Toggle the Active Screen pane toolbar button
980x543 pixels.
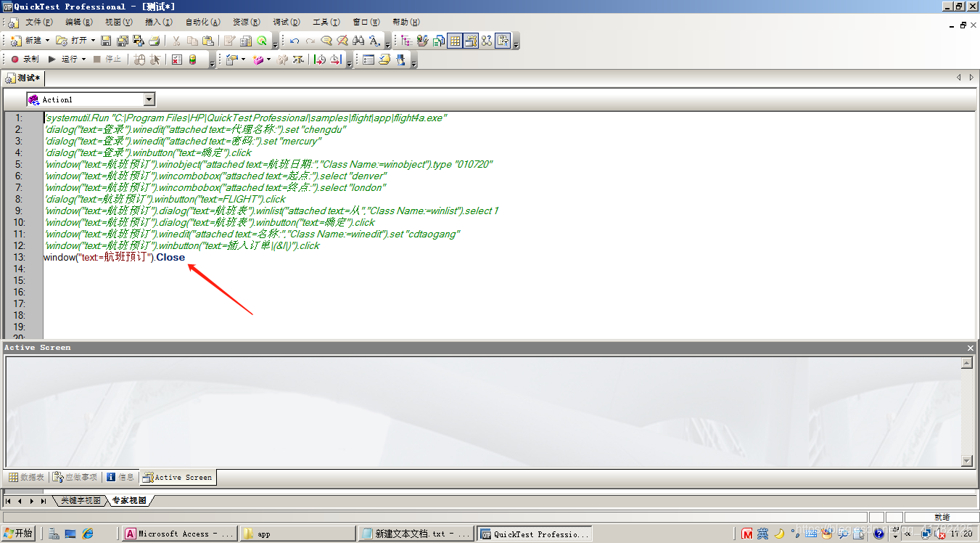point(471,41)
